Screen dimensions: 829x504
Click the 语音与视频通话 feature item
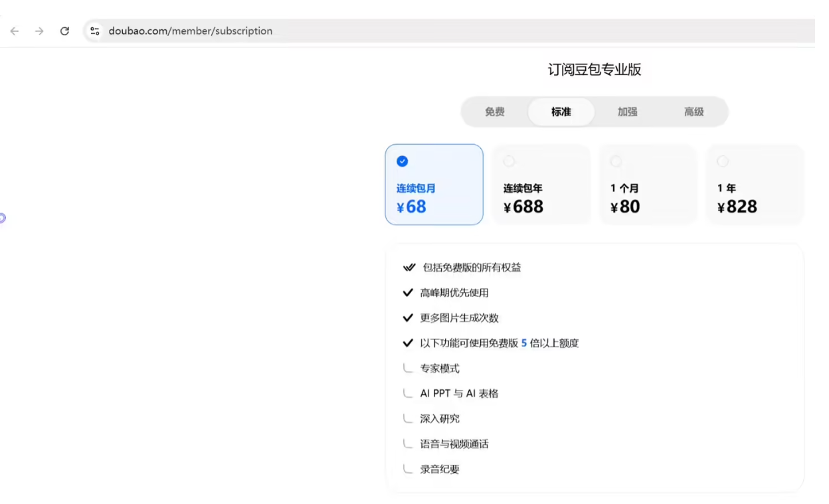(x=454, y=444)
